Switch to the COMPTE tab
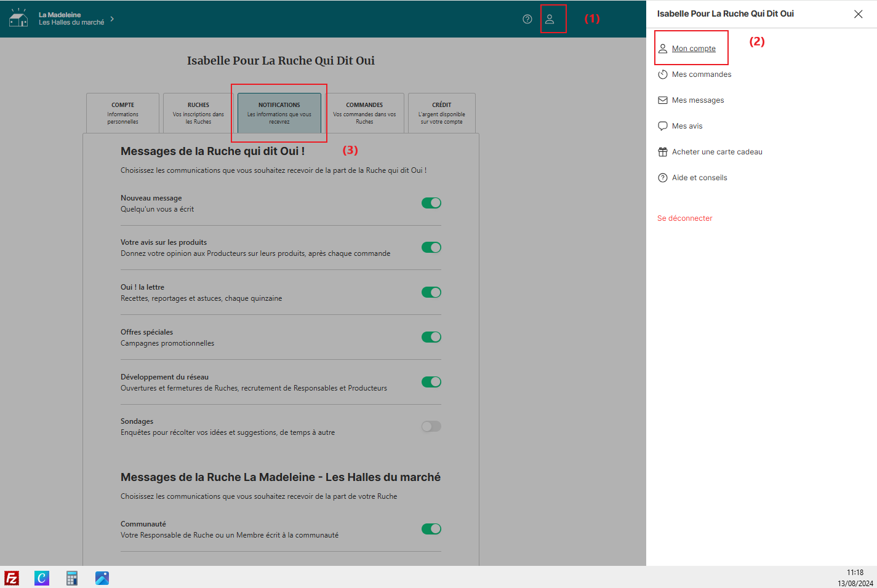877x588 pixels. pos(123,113)
